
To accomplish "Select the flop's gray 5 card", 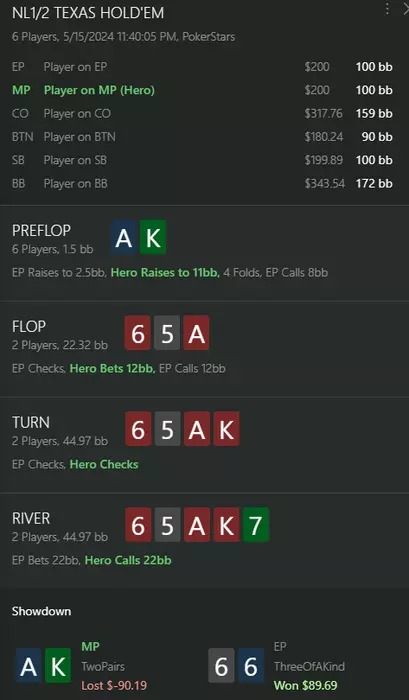I will pos(167,333).
